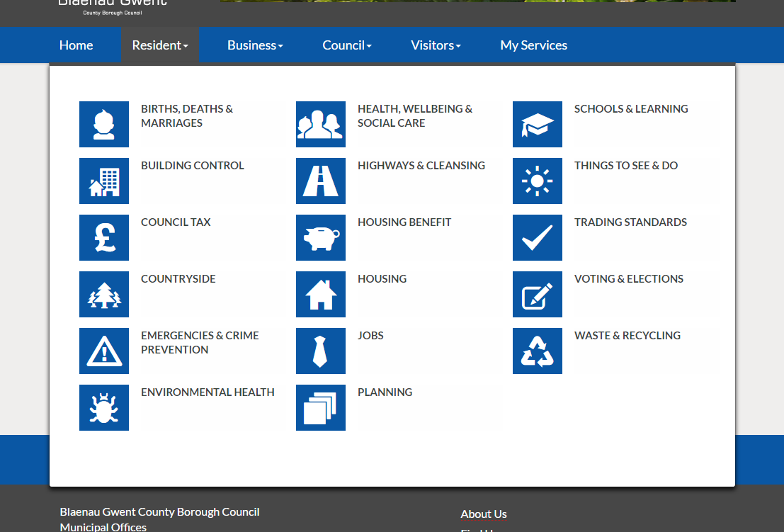Open My Services in the navigation bar
Image resolution: width=784 pixels, height=532 pixels.
(x=533, y=45)
